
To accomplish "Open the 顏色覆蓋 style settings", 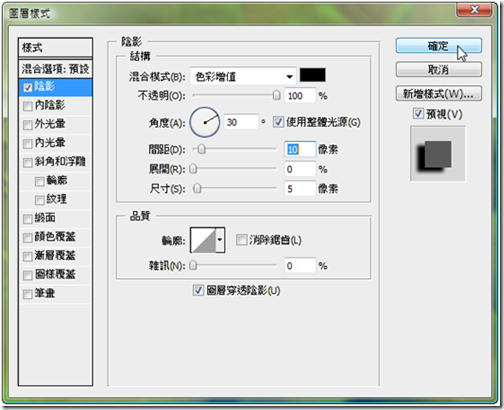I will click(55, 237).
